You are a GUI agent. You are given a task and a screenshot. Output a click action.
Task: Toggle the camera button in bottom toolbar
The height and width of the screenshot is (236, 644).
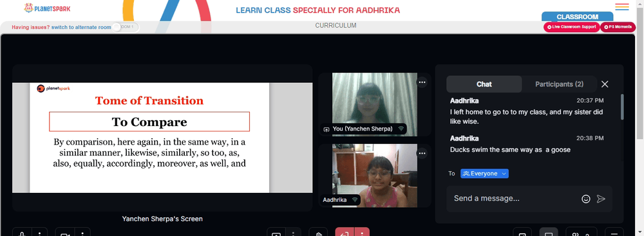tap(64, 232)
